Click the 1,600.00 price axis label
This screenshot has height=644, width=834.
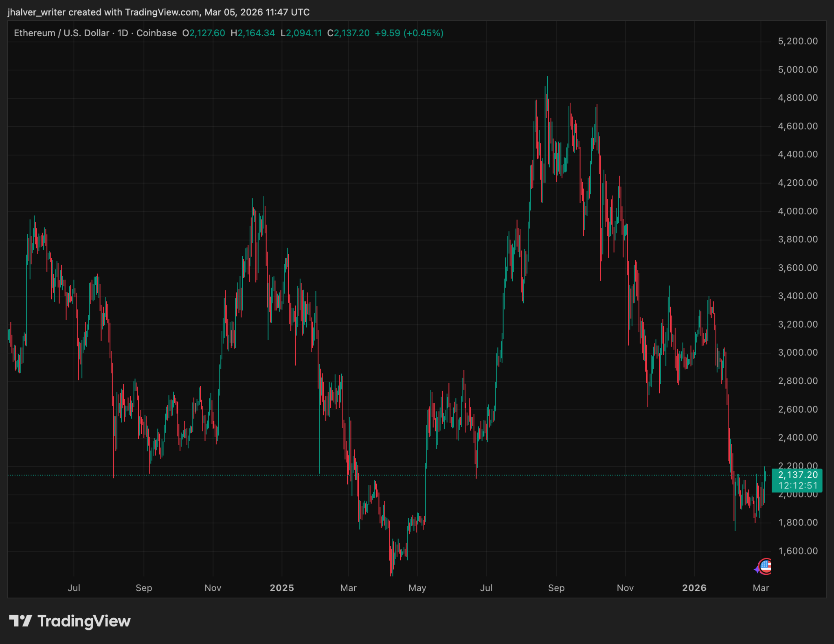797,551
